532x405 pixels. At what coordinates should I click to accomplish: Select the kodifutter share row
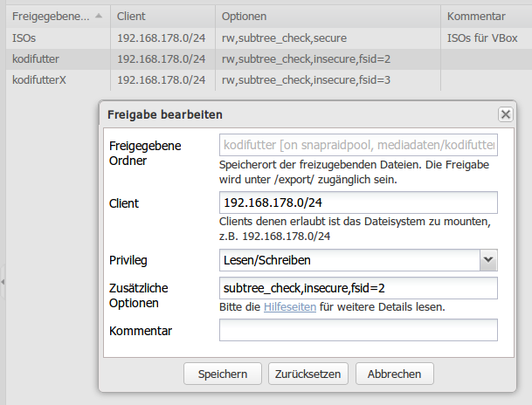click(269, 59)
